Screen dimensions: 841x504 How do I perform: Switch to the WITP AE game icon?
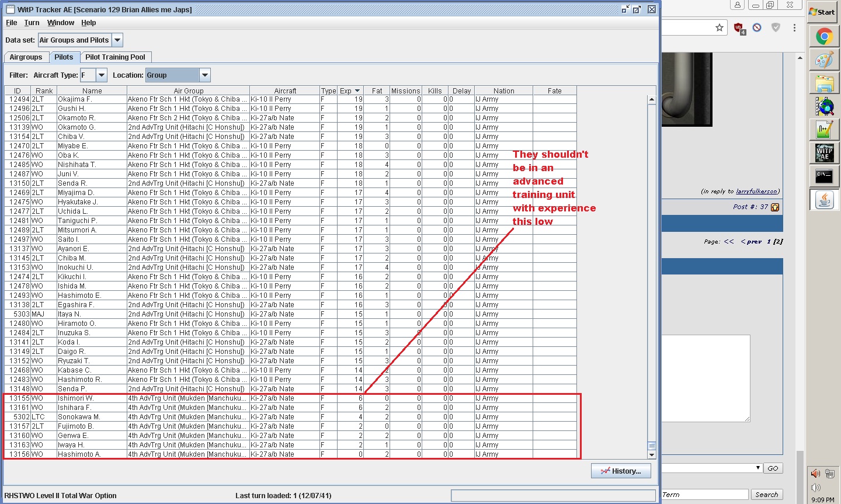tap(824, 153)
